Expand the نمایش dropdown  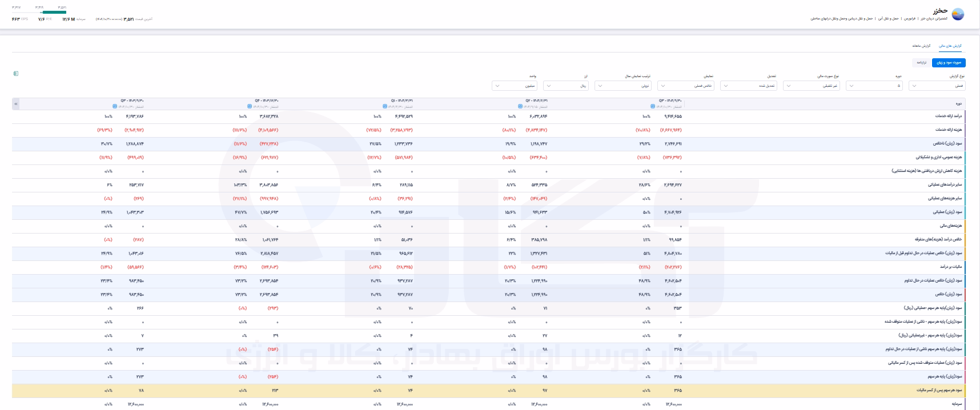[685, 86]
